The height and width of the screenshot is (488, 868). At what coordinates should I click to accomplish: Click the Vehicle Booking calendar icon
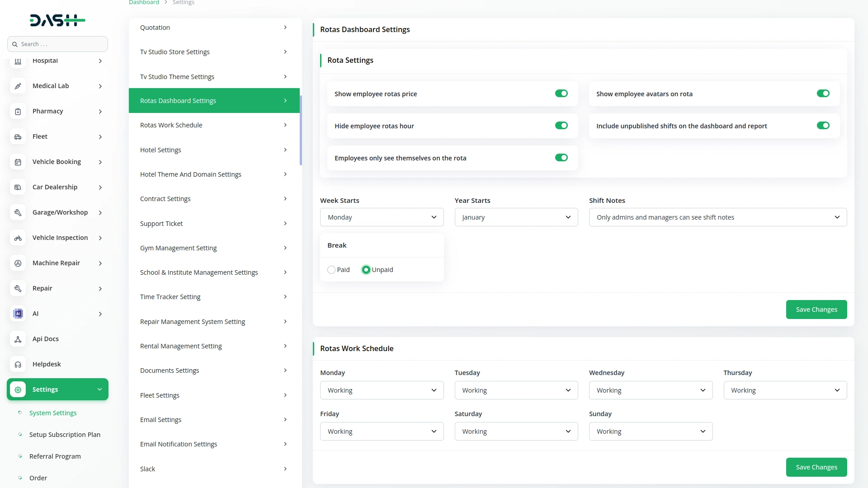point(18,162)
